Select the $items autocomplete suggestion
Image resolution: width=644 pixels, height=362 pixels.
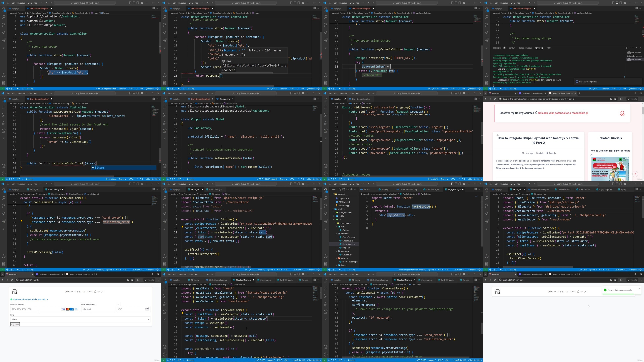pos(124,168)
